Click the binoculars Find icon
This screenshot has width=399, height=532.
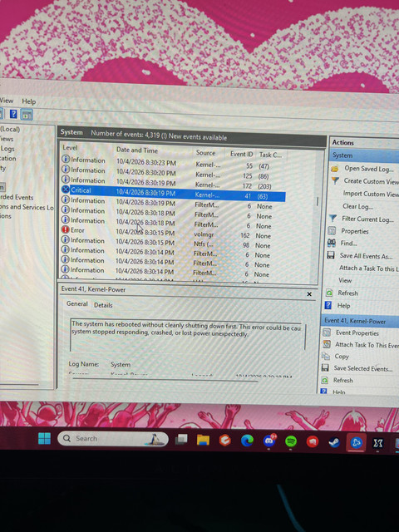tap(331, 243)
